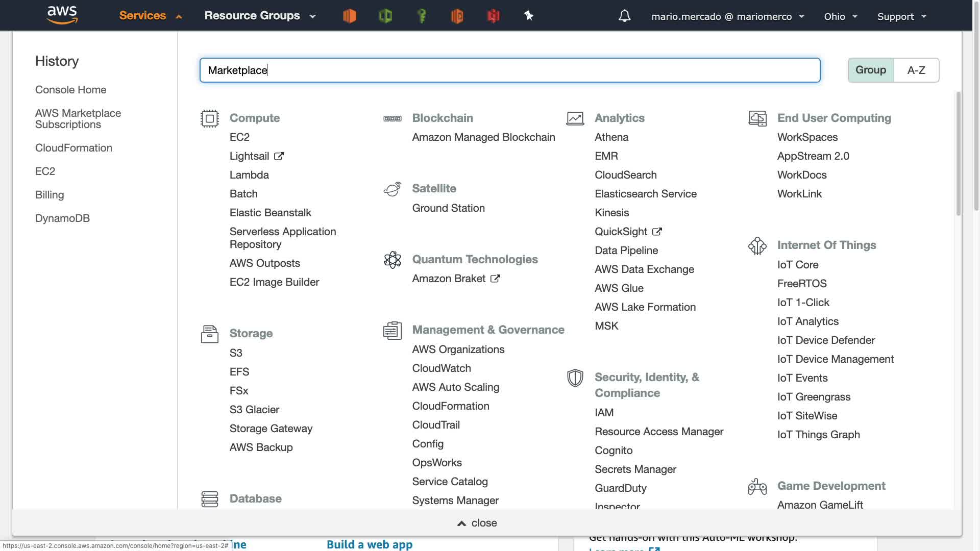980x551 pixels.
Task: Switch service view to A-Z
Action: [916, 70]
